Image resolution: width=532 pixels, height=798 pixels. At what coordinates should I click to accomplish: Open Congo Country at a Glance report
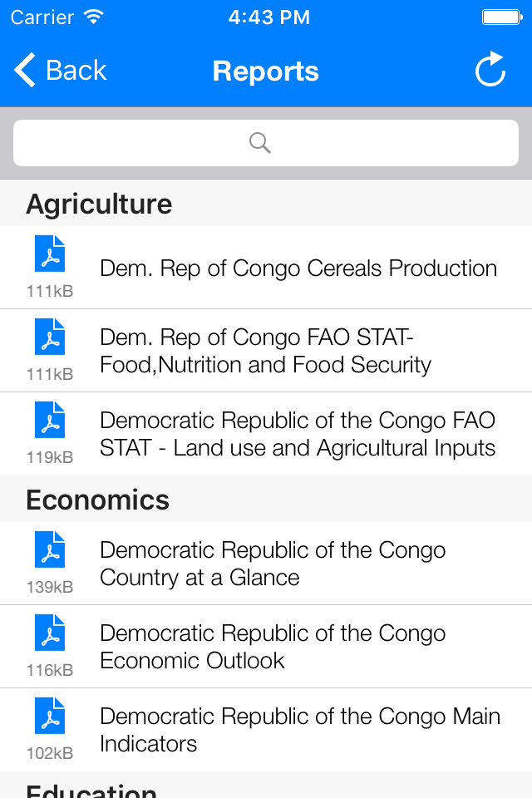point(273,564)
